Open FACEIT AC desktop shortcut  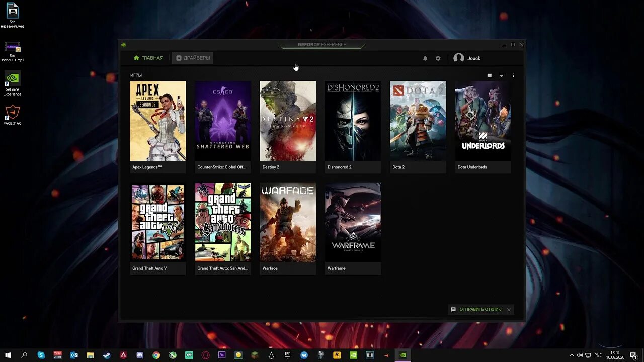(x=13, y=115)
